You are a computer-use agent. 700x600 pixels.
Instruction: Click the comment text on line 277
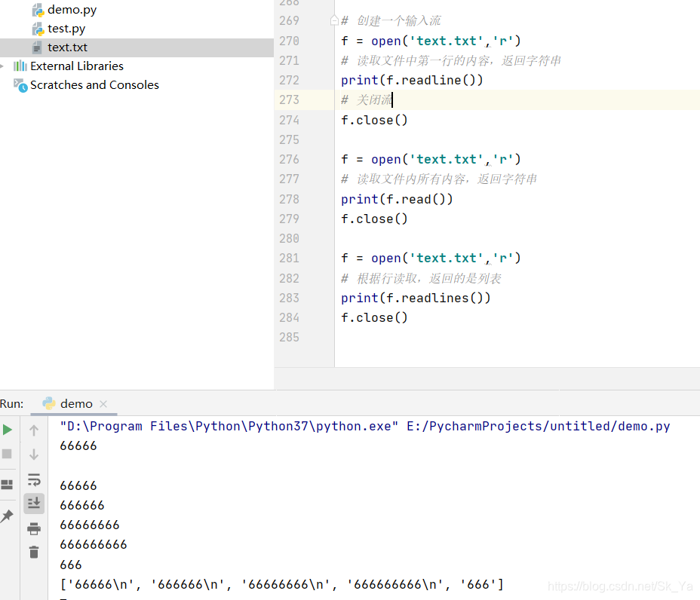tap(439, 179)
